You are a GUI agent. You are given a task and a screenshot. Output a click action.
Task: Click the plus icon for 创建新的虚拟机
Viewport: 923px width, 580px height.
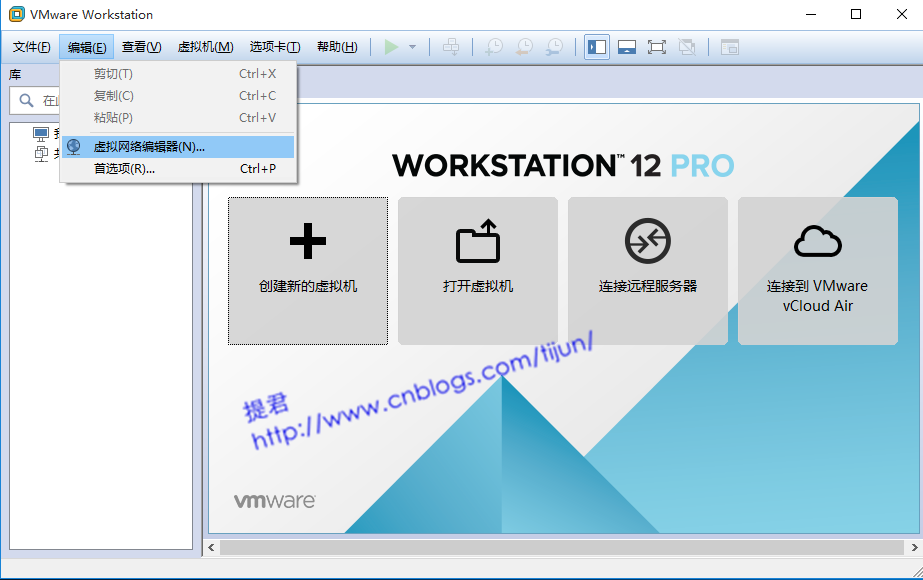(308, 241)
